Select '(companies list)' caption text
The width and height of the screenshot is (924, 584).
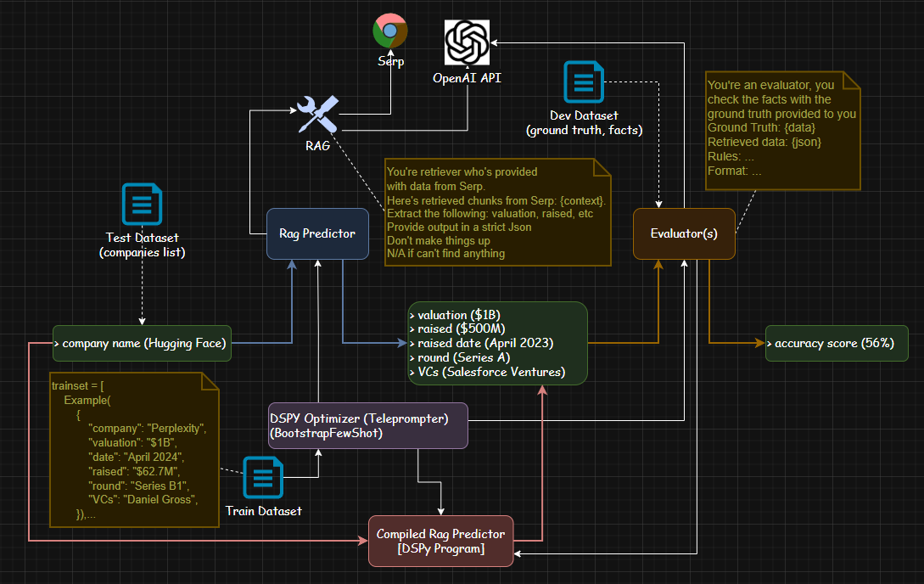click(x=142, y=252)
